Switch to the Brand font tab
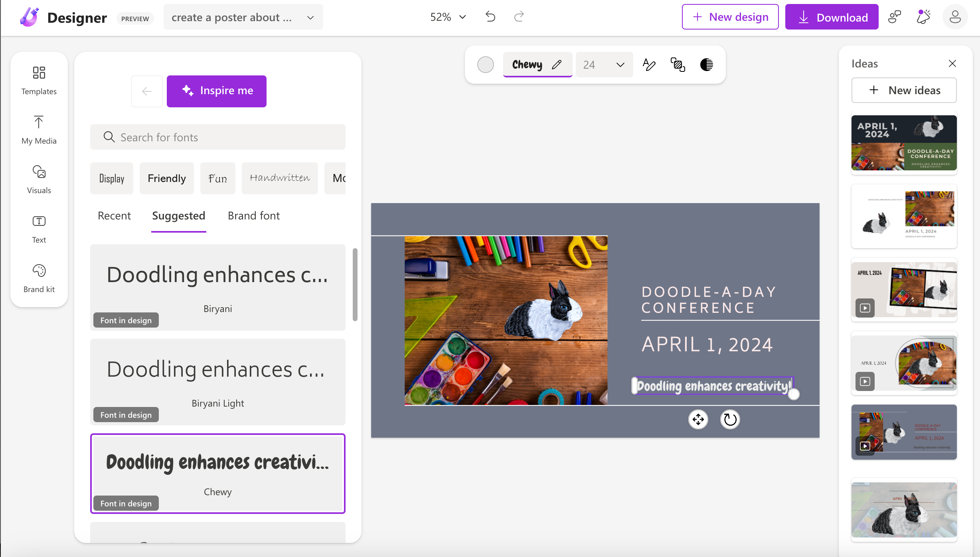This screenshot has height=557, width=980. click(253, 215)
